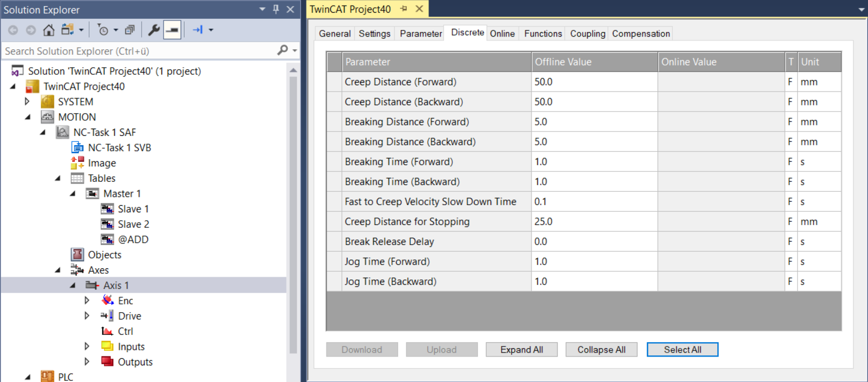
Task: Click the Expand All button
Action: tap(522, 350)
